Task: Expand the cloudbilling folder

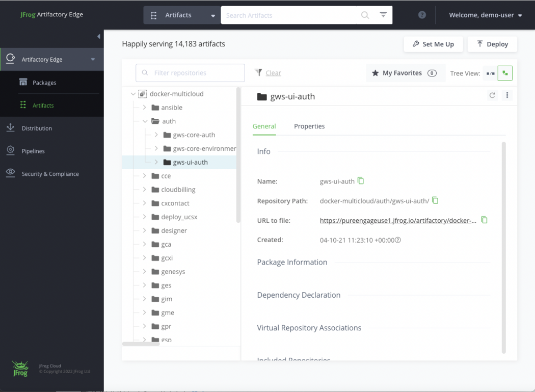Action: (x=144, y=190)
